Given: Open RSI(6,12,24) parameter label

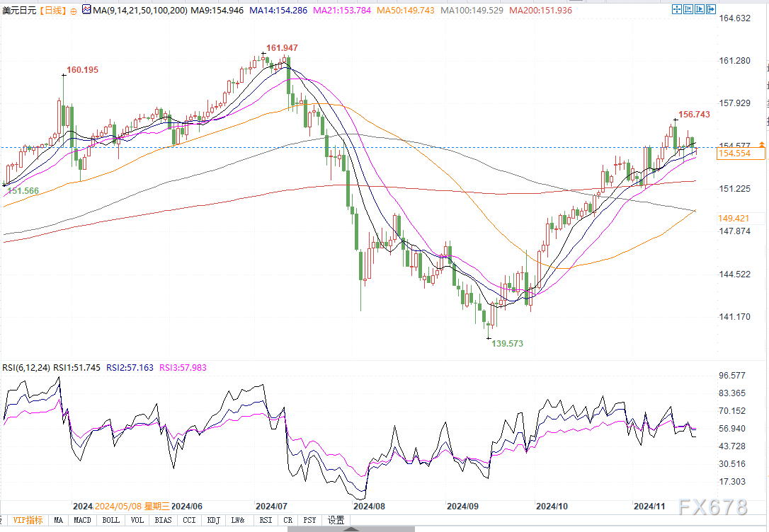Looking at the screenshot, I should coord(27,367).
